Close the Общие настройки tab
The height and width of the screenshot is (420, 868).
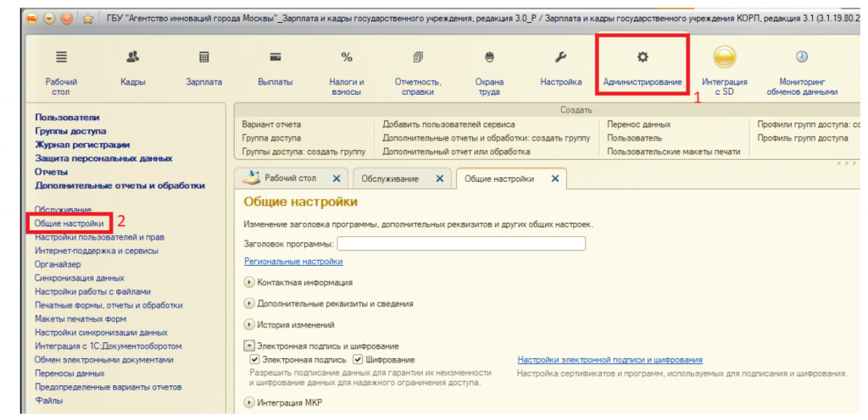tap(555, 179)
